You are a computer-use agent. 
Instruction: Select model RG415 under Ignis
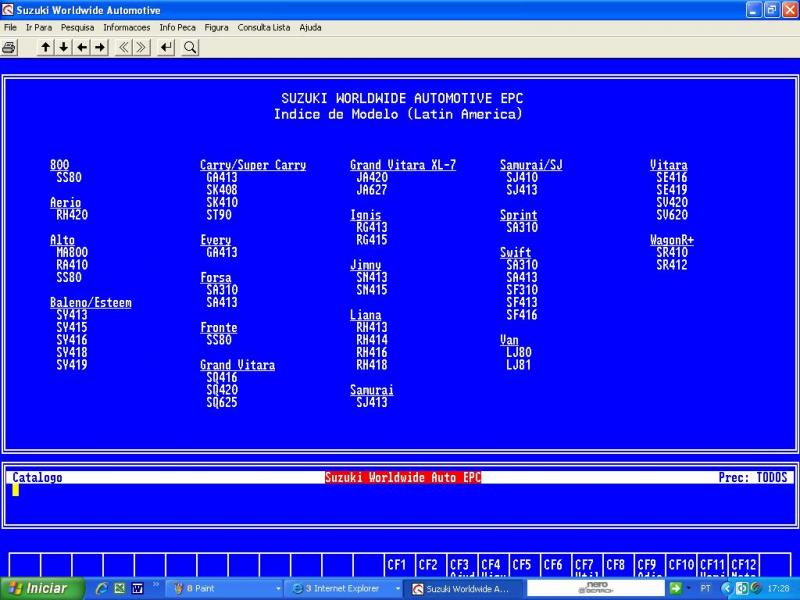coord(372,240)
